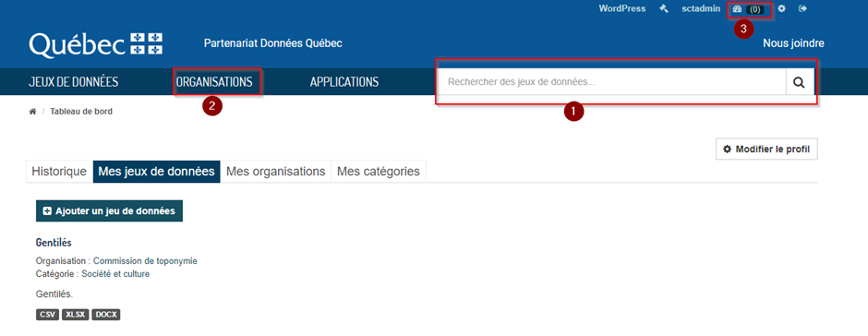Open the ORGANISATIONS menu
Image resolution: width=868 pixels, height=336 pixels.
pos(214,82)
